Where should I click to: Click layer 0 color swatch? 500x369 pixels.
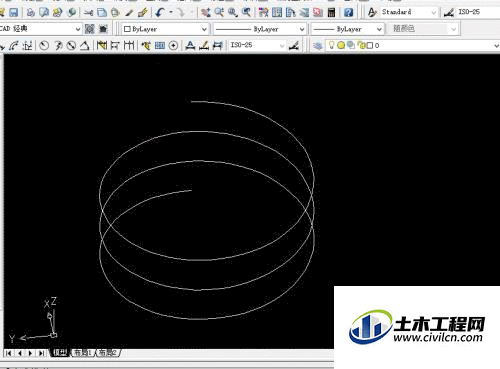point(370,46)
